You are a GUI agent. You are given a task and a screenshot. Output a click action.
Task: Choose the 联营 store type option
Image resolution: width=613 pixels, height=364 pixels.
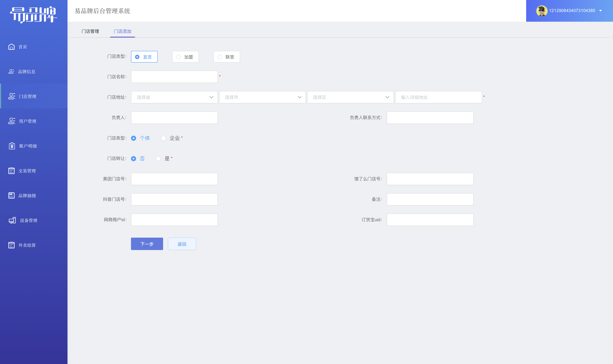tap(227, 57)
